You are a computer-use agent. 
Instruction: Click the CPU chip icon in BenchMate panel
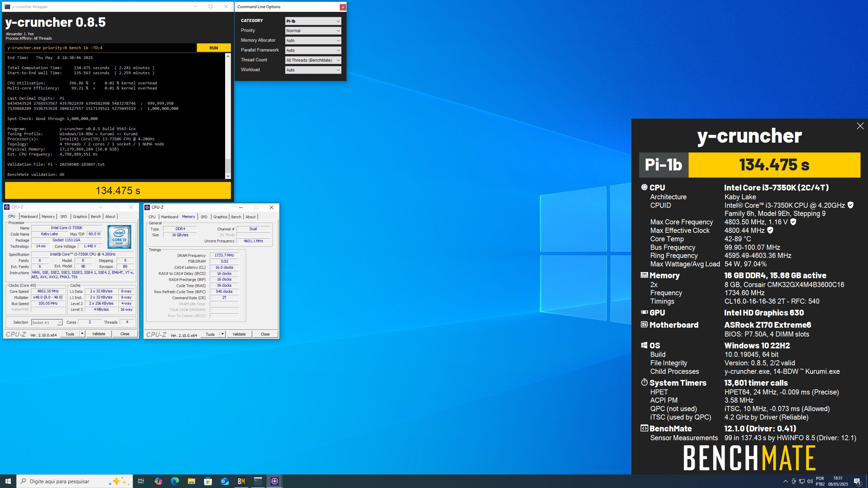644,187
